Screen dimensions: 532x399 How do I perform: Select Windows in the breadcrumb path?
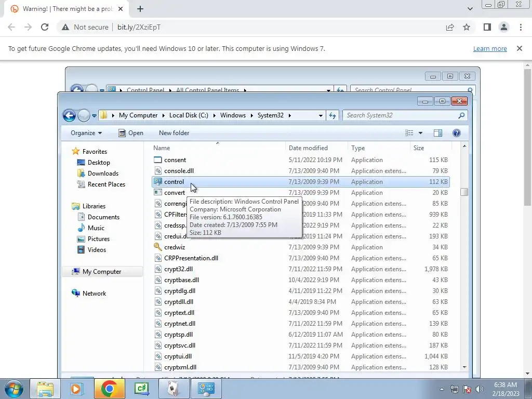pos(233,115)
